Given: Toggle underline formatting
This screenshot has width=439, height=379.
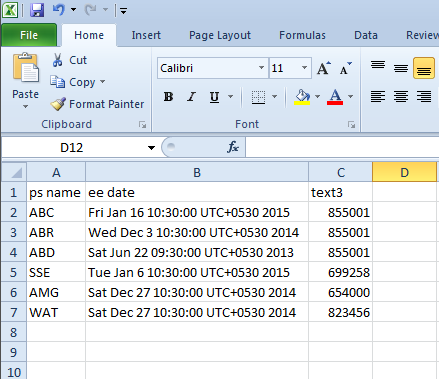Looking at the screenshot, I should 214,97.
